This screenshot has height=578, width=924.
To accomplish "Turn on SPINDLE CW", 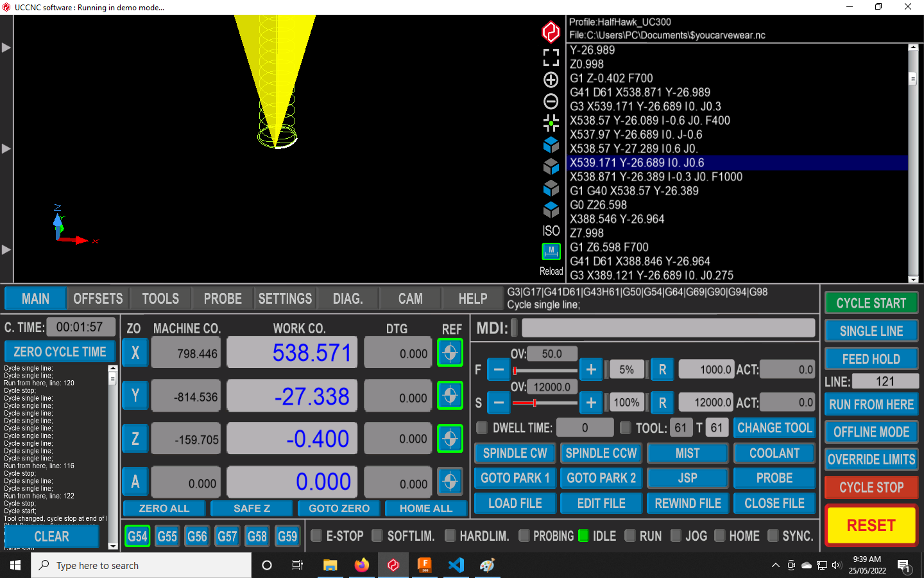I will click(x=515, y=453).
